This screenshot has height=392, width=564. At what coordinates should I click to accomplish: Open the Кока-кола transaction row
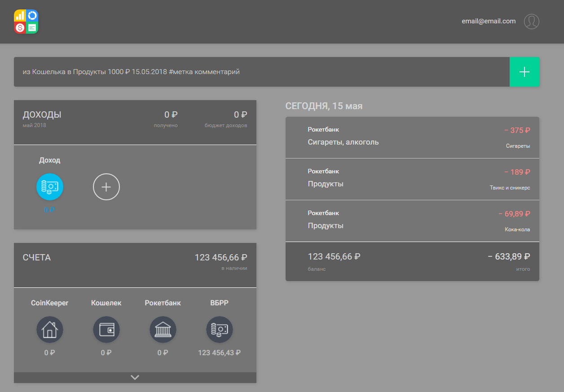[412, 221]
